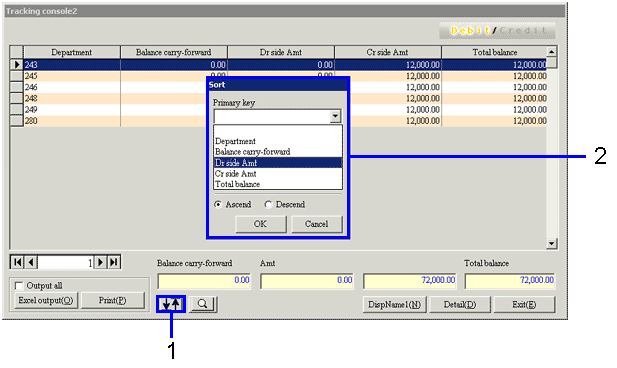Choose Dr side Amt from list
Screen dimensions: 617x368
pos(278,163)
